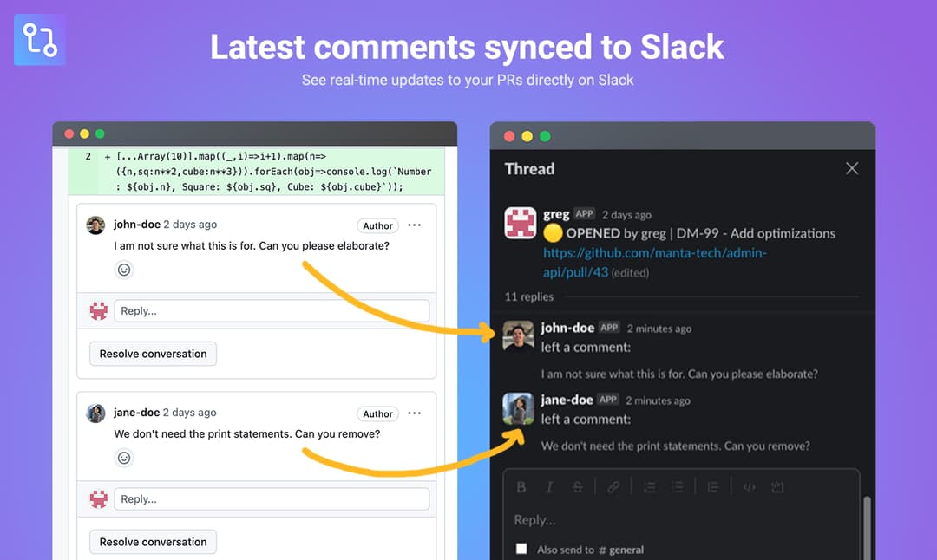Insert a bulleted list in Slack reply
937x560 pixels.
677,487
